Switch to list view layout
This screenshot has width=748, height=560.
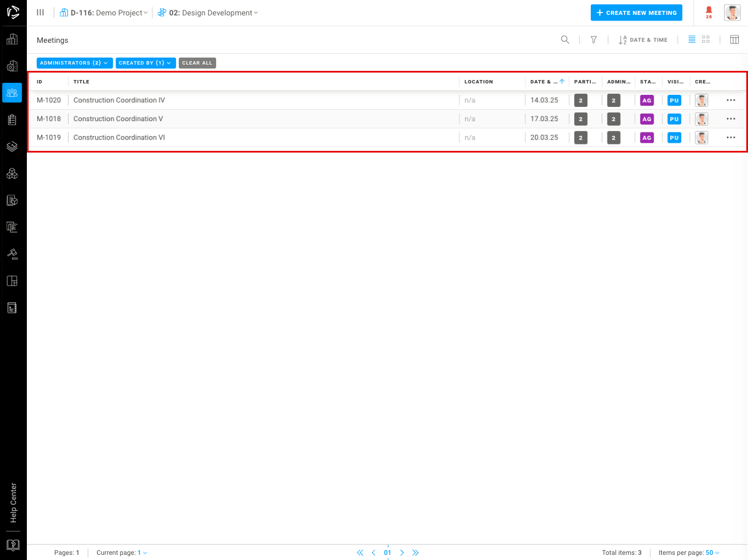[x=691, y=40]
